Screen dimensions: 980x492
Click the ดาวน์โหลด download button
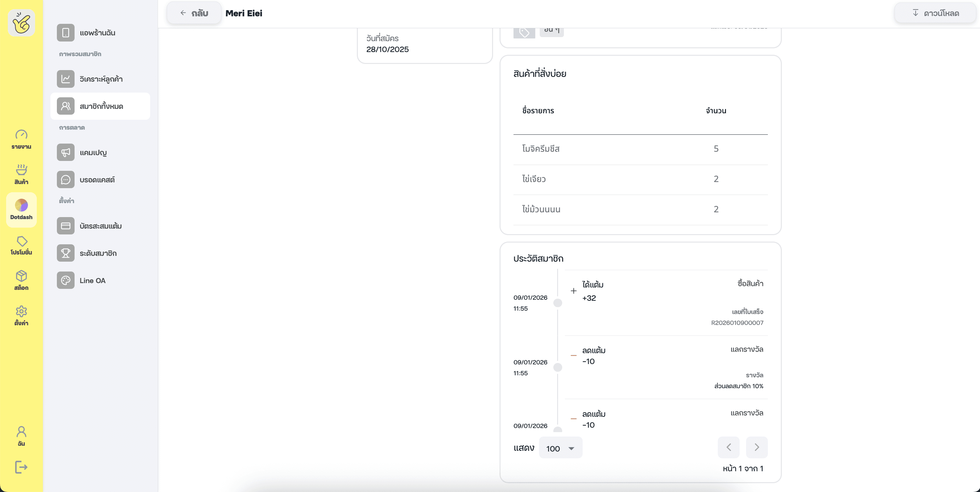935,13
